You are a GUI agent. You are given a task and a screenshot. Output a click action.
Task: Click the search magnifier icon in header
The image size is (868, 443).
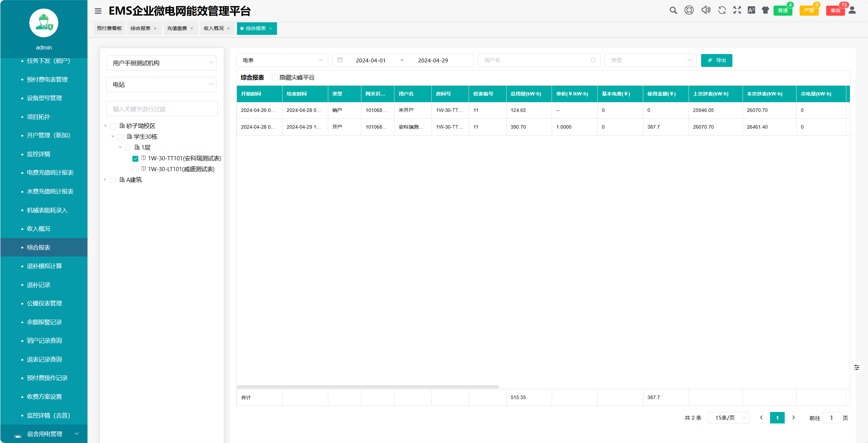click(x=673, y=10)
